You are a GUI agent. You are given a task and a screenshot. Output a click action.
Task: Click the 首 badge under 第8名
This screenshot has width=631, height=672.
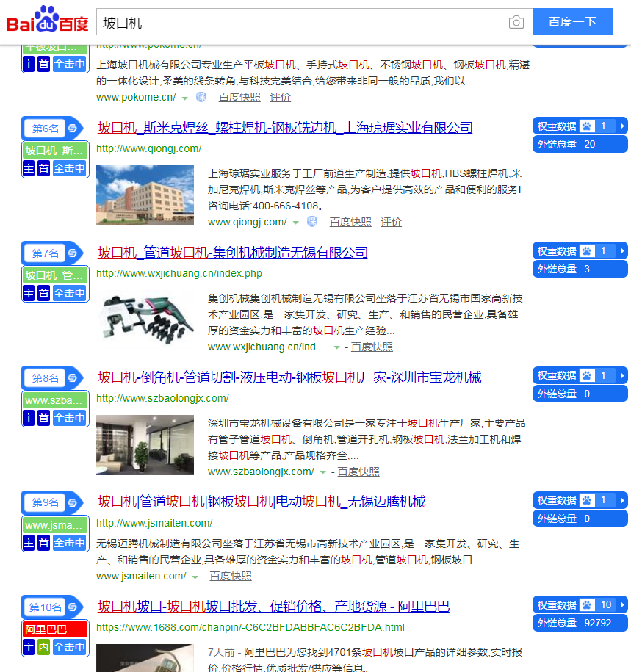point(44,418)
